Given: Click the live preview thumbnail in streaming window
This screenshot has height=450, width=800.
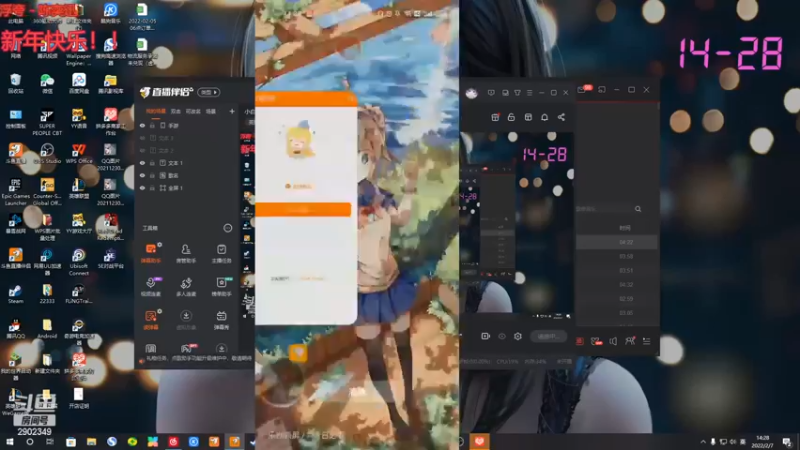Looking at the screenshot, I should tap(516, 222).
